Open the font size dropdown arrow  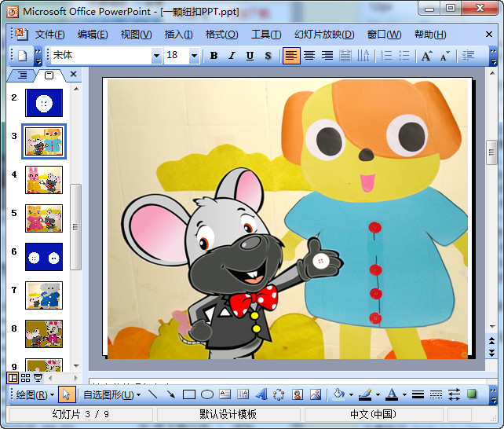[194, 56]
